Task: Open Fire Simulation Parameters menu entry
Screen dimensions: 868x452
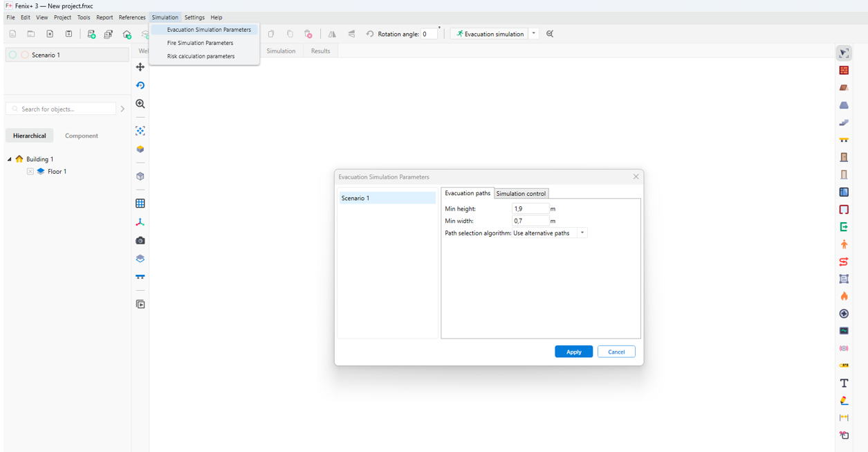Action: tap(200, 43)
